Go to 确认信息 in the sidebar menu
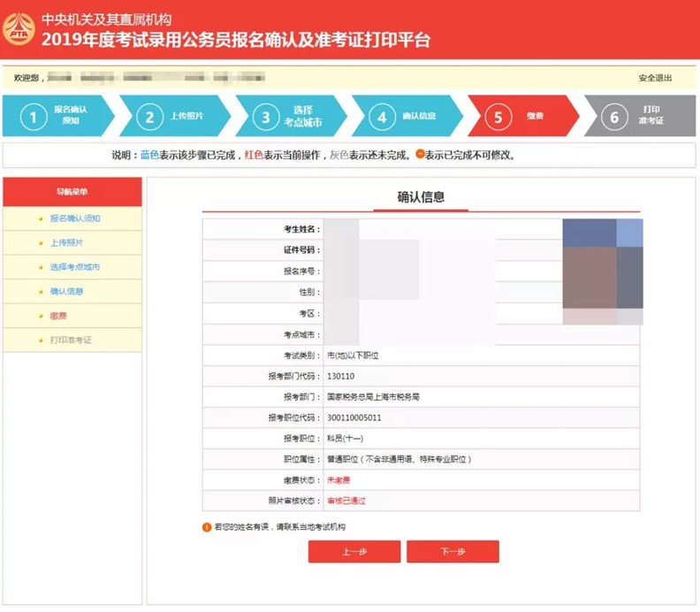Viewport: 700px width, 612px height. (66, 291)
